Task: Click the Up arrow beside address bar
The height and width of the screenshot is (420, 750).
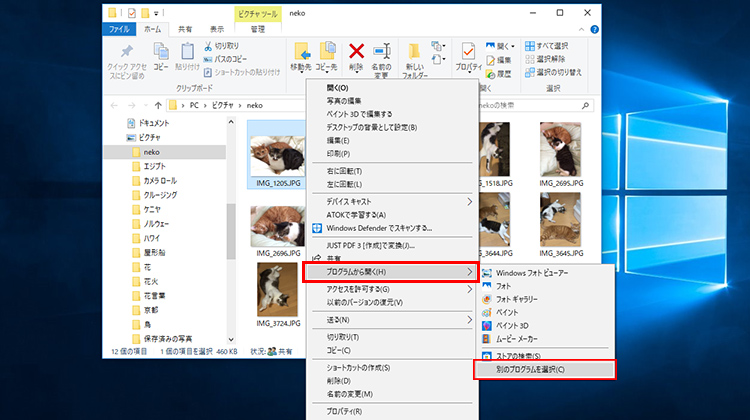Action: (157, 104)
